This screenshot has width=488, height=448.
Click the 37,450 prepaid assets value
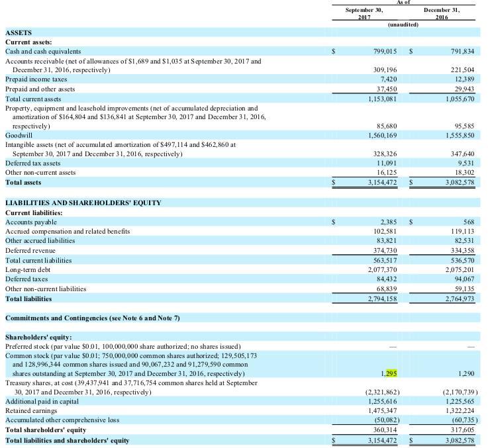coord(387,89)
